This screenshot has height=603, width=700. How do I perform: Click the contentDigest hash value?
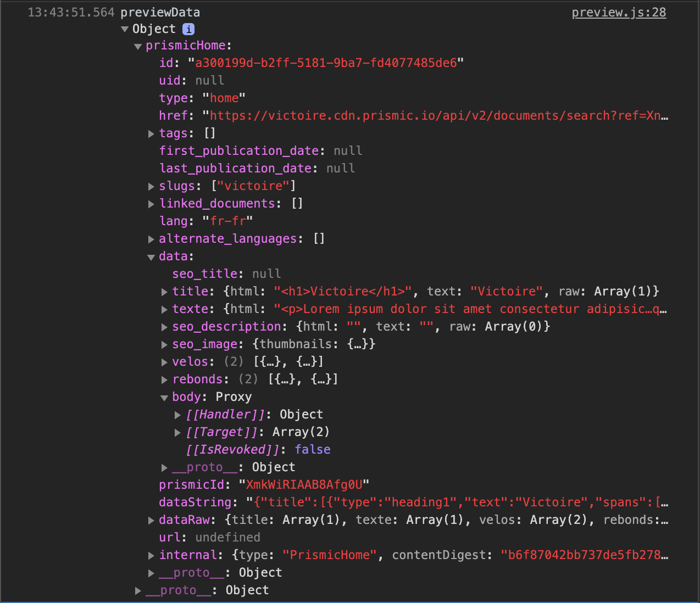point(584,555)
